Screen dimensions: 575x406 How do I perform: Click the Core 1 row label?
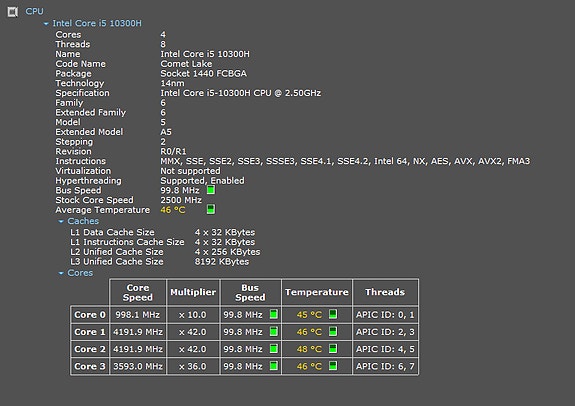pyautogui.click(x=89, y=332)
